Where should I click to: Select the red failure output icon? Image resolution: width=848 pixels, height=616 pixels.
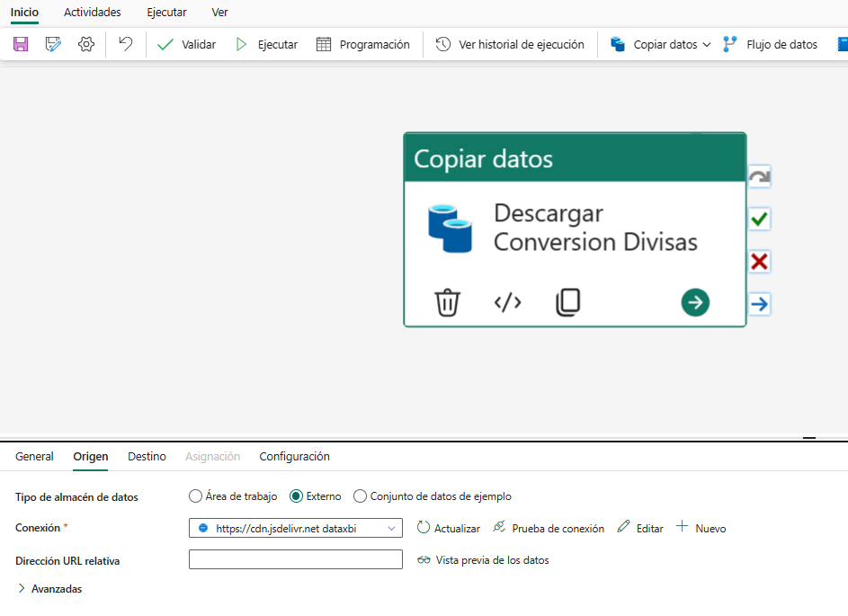(x=758, y=261)
